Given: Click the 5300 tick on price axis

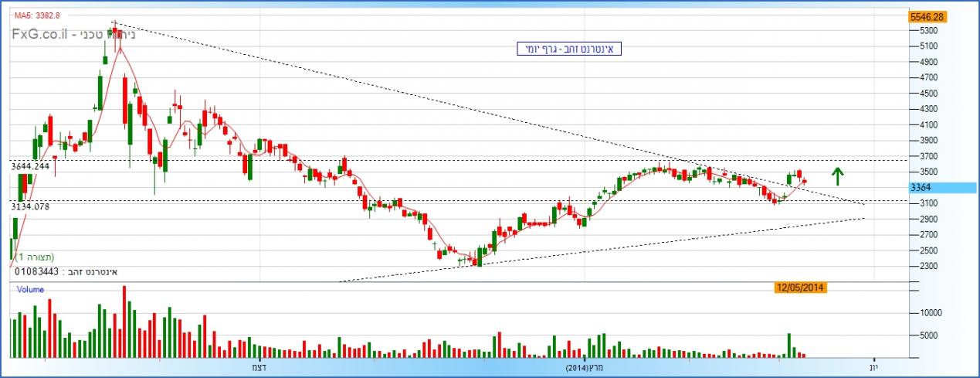Looking at the screenshot, I should (x=927, y=31).
